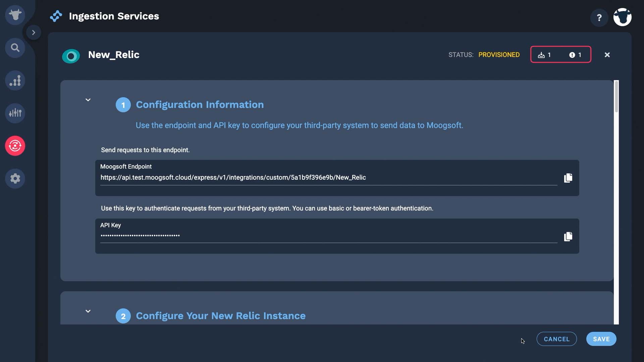Image resolution: width=644 pixels, height=362 pixels.
Task: Open the metrics chart sidebar icon
Action: (15, 80)
